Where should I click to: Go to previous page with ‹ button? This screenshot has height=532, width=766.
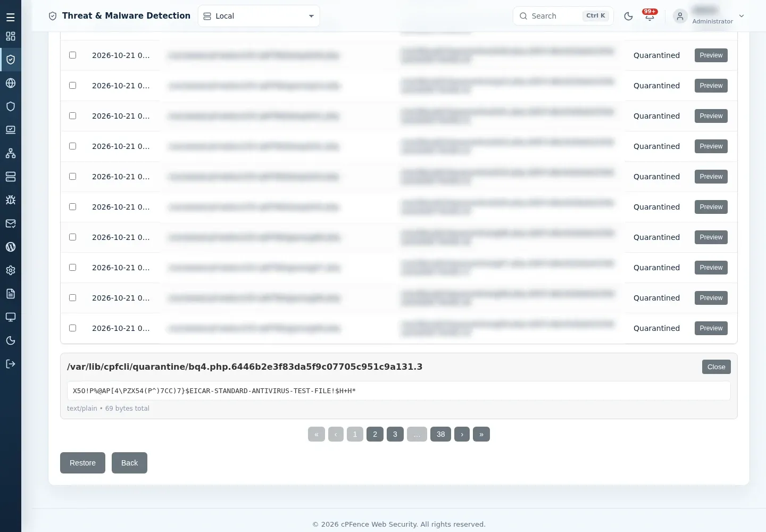tap(336, 434)
